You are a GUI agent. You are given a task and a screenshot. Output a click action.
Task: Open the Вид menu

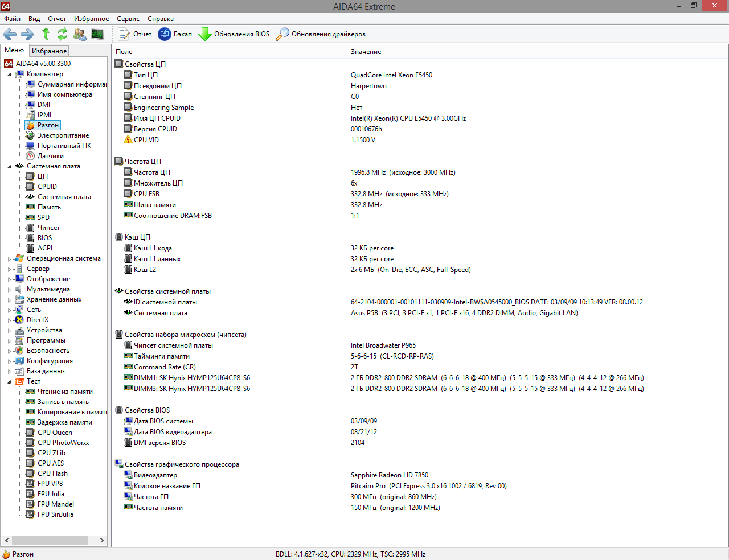coord(34,19)
